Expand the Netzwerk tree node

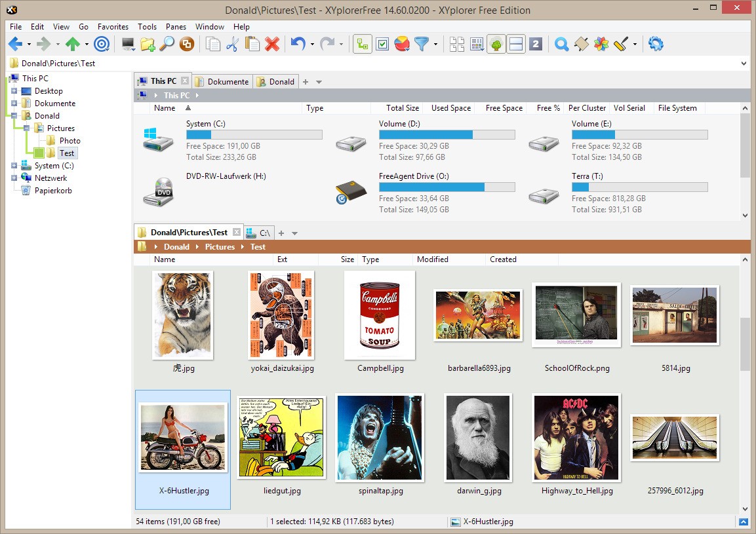click(x=14, y=178)
